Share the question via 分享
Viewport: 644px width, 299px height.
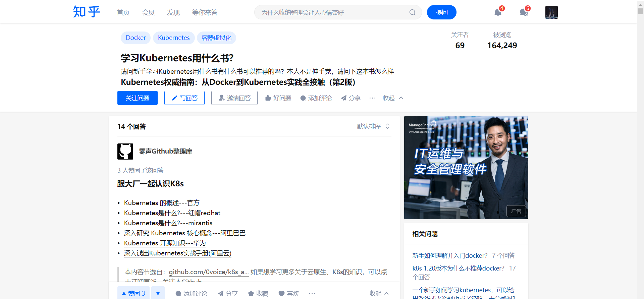click(351, 98)
